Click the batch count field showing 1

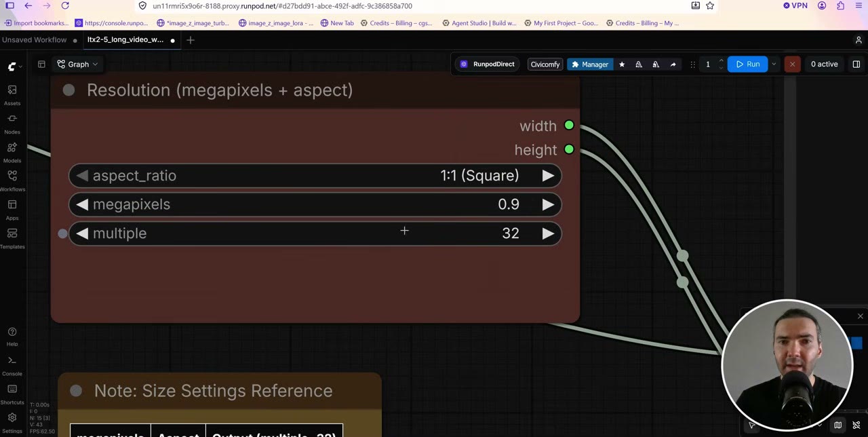click(x=708, y=64)
